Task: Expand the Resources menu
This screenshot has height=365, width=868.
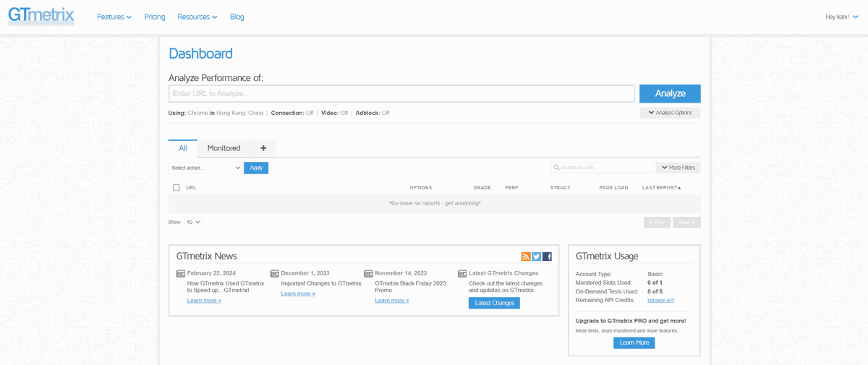Action: [197, 17]
